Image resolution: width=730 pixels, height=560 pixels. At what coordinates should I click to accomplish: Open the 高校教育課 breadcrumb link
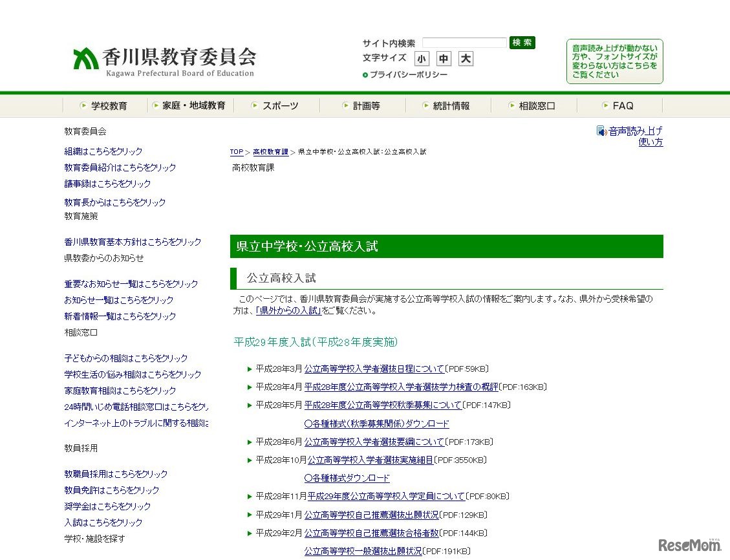tap(270, 152)
